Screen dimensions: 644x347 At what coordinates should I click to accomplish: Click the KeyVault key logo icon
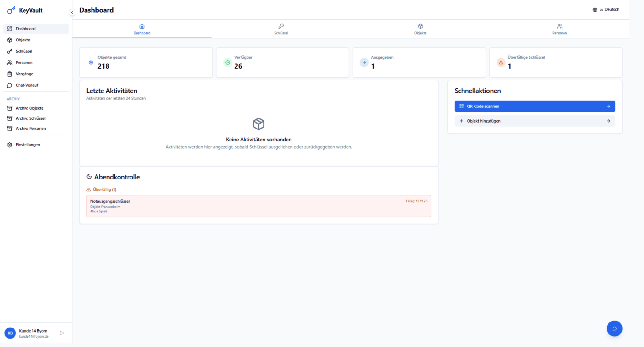(x=11, y=10)
